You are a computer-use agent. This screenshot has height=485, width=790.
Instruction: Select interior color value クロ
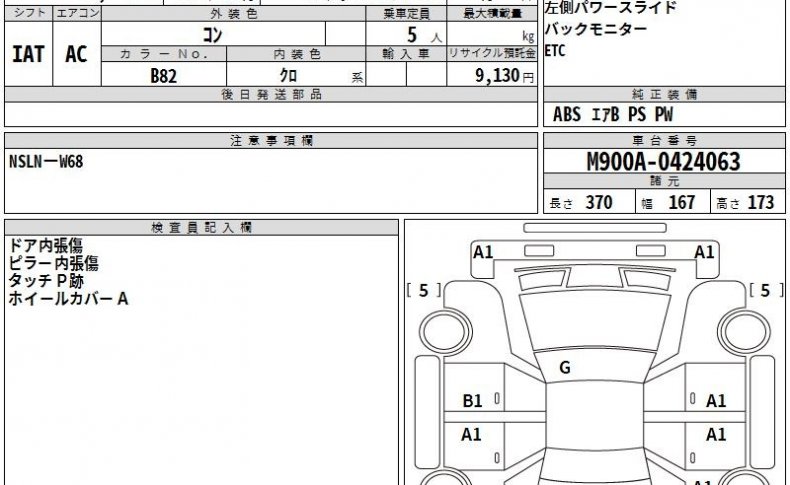coord(289,76)
